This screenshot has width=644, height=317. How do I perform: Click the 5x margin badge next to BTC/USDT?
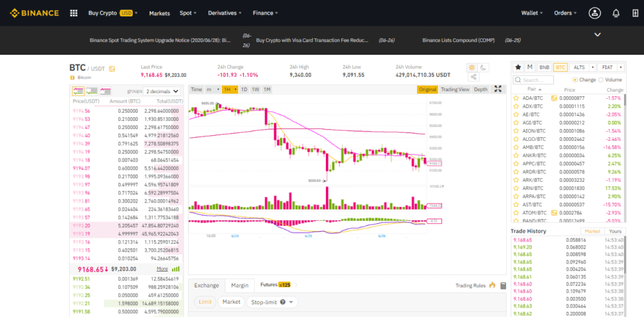[x=112, y=69]
